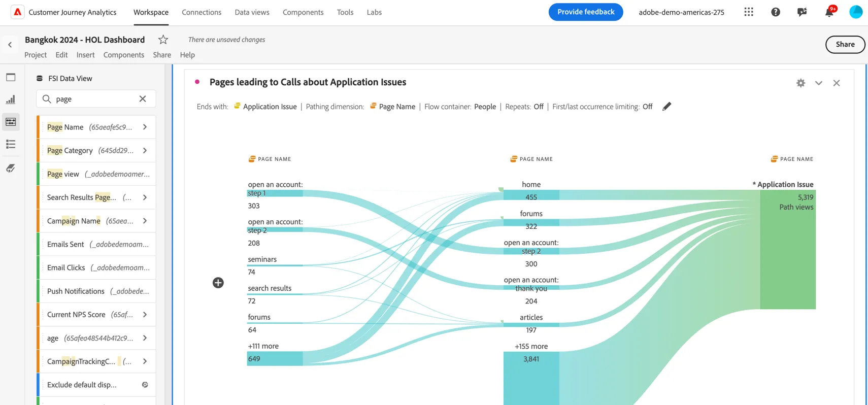
Task: Open the Insert menu
Action: tap(85, 55)
